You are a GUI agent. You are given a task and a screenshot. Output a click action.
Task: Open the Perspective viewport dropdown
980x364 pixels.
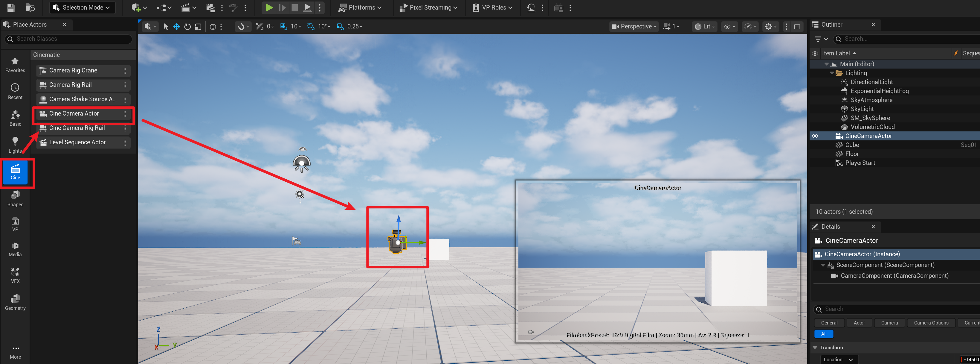[x=634, y=26]
